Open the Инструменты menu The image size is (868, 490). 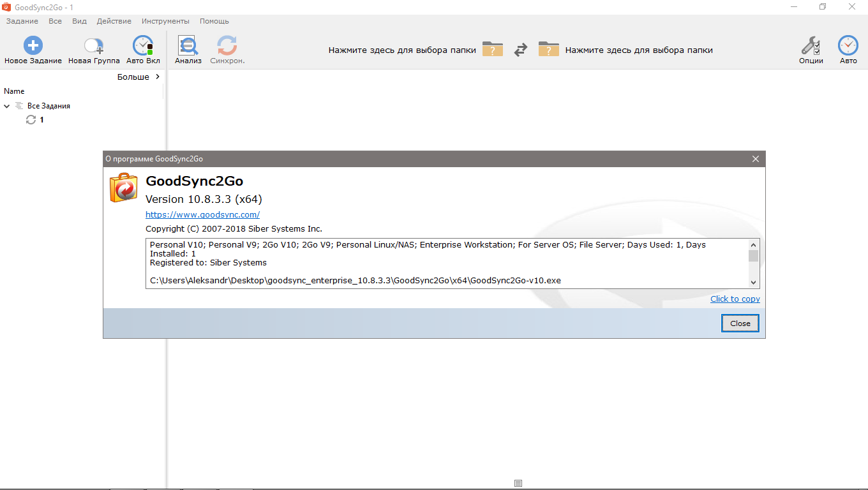point(165,21)
